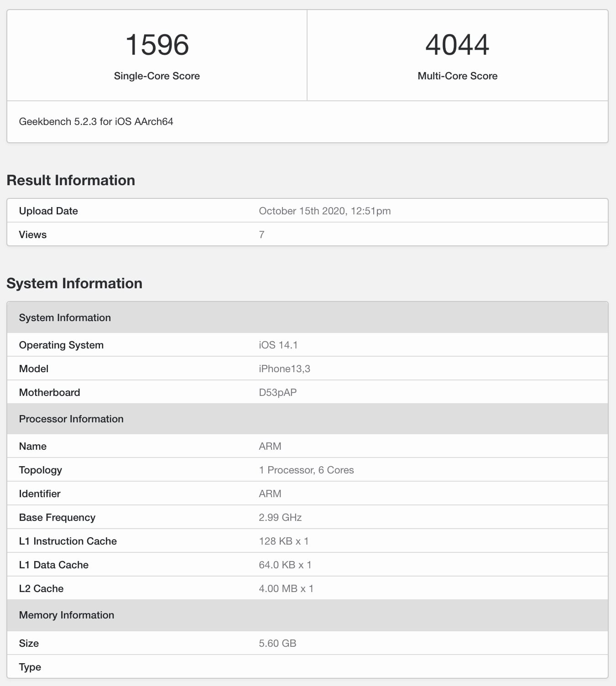Click the Memory Information section header
This screenshot has height=686, width=616.
click(67, 615)
